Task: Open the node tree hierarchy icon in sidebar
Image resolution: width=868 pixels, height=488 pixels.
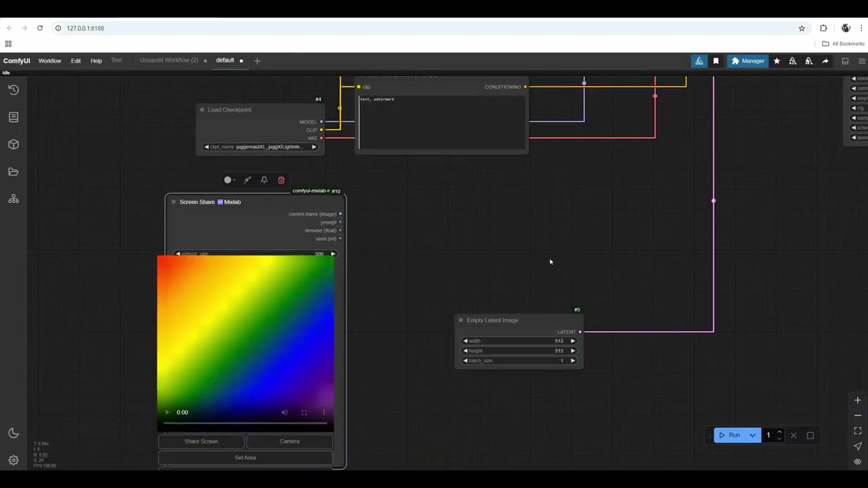Action: pos(14,199)
